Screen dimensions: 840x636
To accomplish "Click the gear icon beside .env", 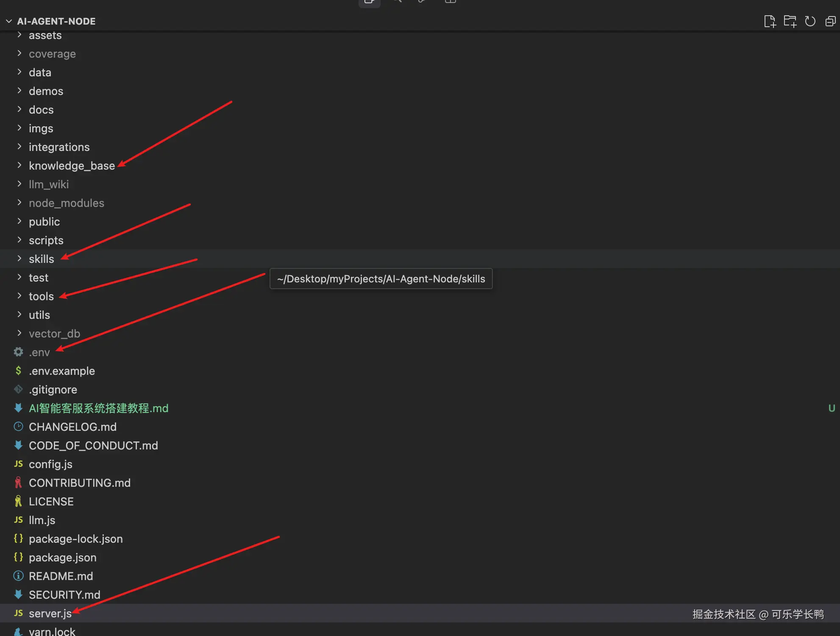I will click(x=18, y=352).
